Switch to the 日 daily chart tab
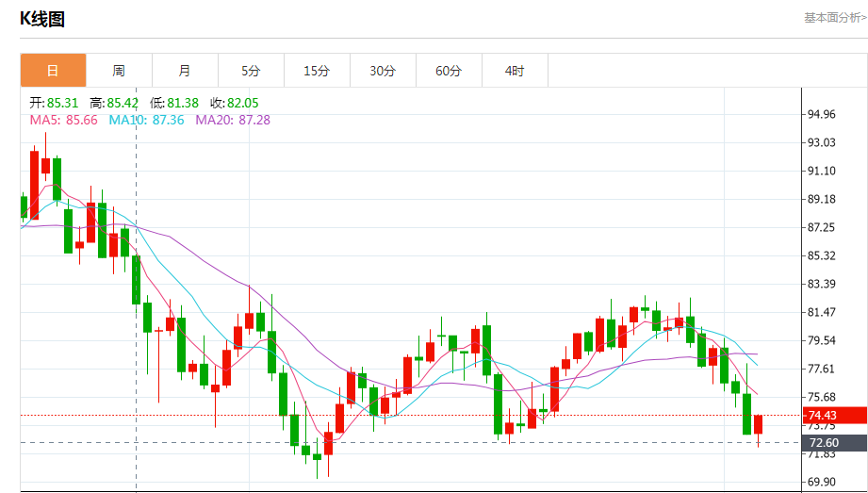This screenshot has width=868, height=493. point(53,71)
